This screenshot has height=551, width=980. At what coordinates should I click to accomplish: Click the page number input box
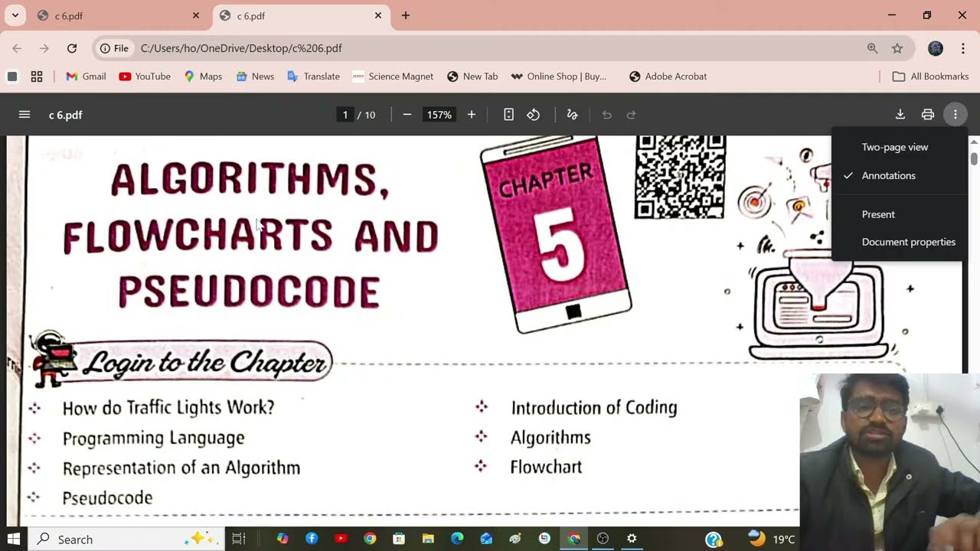pos(345,115)
